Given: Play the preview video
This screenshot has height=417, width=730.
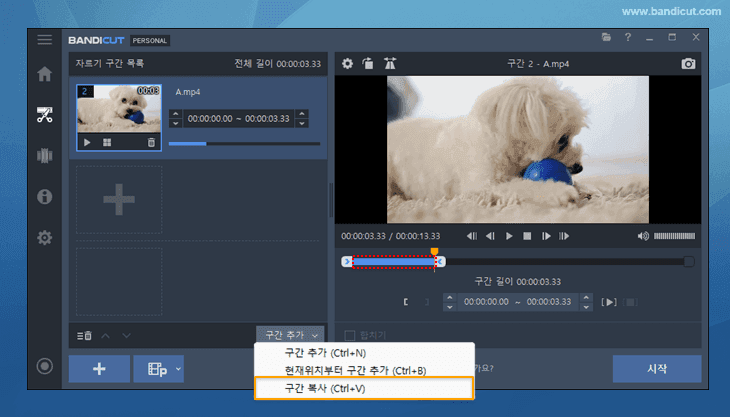Looking at the screenshot, I should coord(509,236).
